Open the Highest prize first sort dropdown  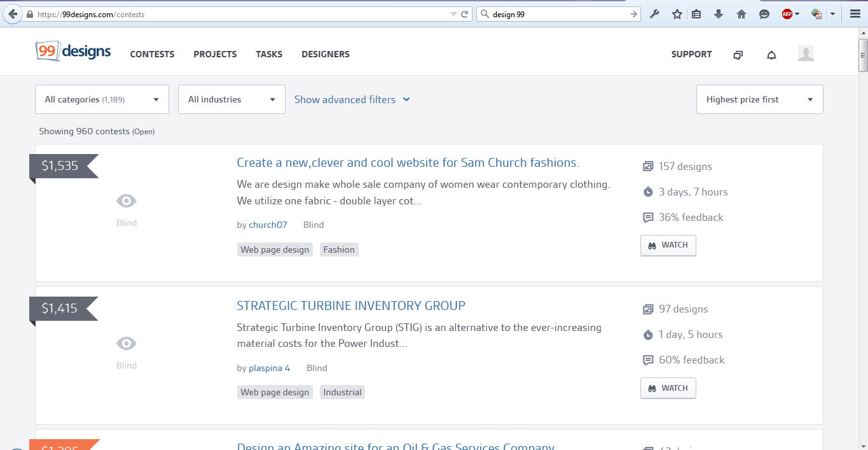759,99
